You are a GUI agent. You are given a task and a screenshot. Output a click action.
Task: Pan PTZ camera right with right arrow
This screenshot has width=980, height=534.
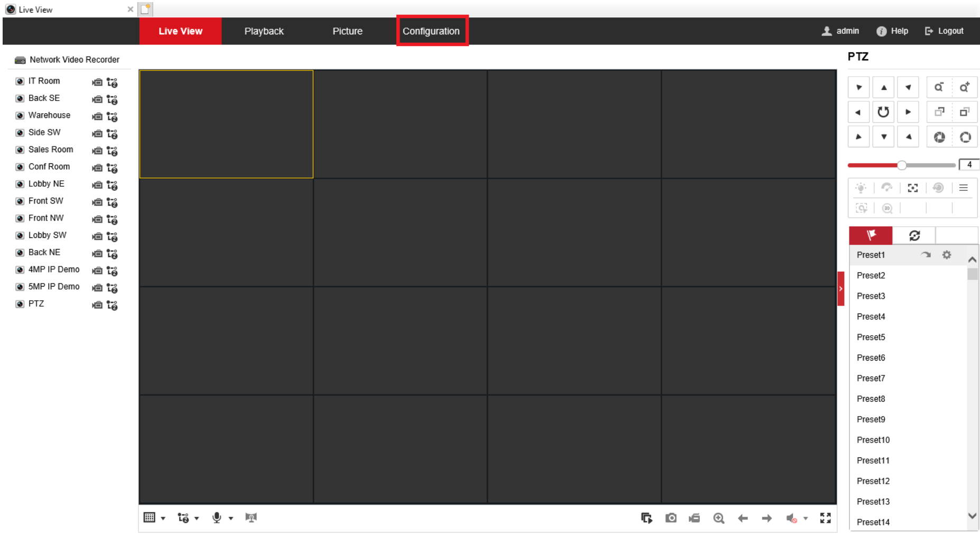[x=908, y=112]
